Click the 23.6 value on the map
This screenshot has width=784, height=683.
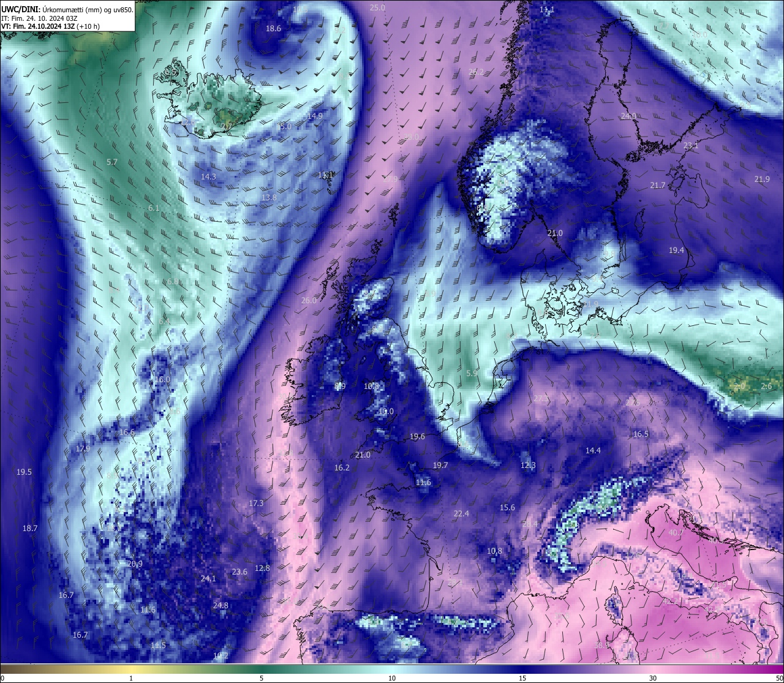point(239,572)
